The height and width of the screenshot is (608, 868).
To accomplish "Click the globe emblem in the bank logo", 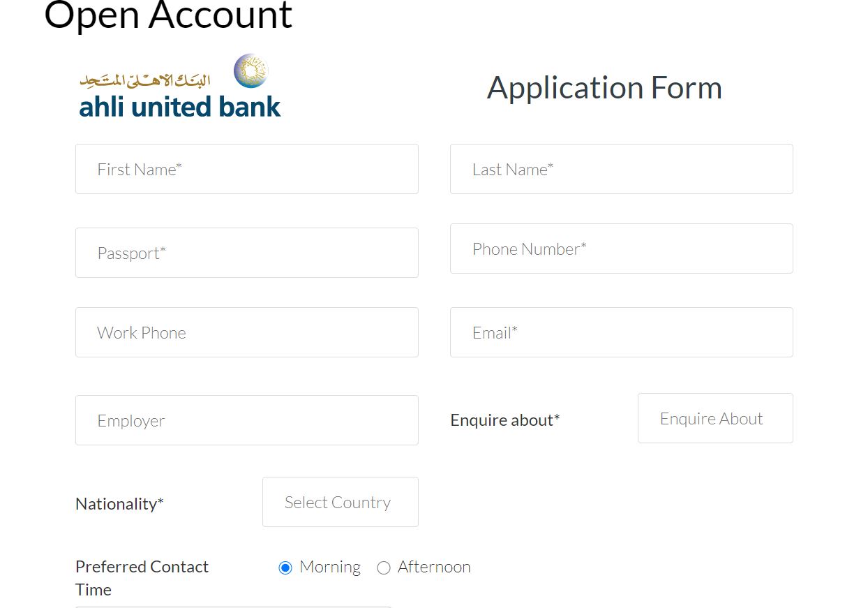I will [x=250, y=71].
